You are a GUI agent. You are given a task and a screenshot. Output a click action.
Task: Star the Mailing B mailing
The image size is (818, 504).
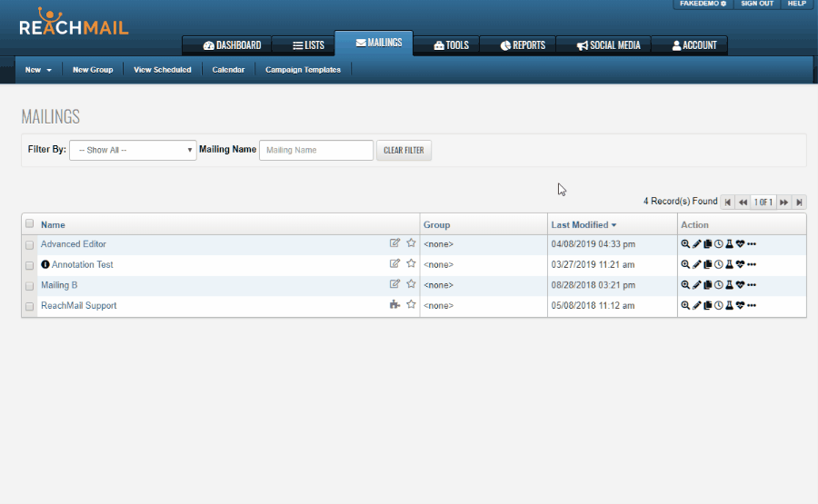pos(411,284)
